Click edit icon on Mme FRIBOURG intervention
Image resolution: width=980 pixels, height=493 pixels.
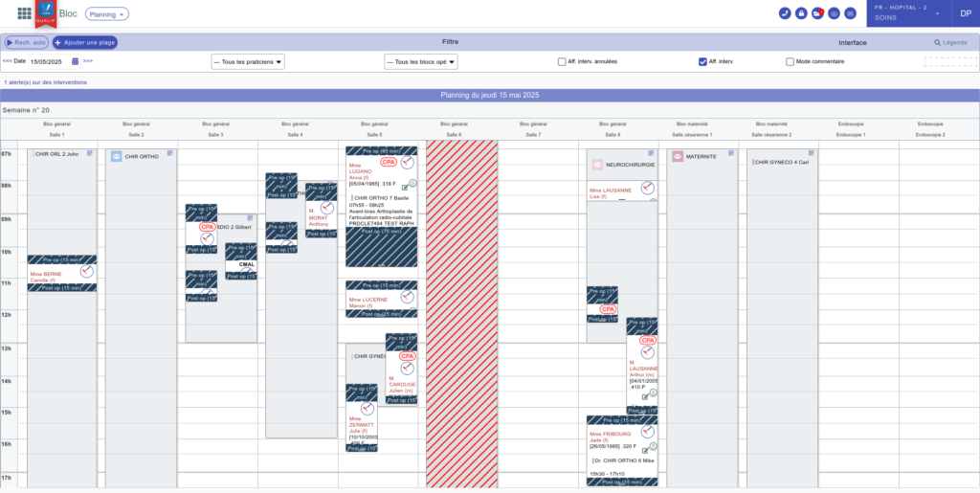click(645, 451)
